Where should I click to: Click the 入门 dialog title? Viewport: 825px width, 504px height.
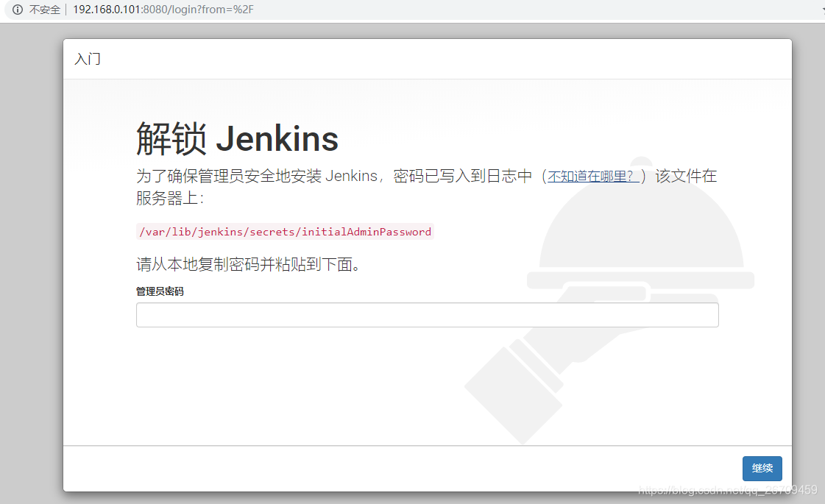click(x=88, y=59)
